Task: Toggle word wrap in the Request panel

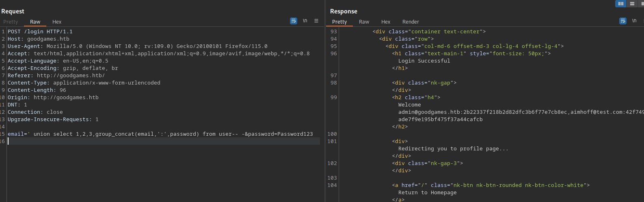Action: (294, 21)
